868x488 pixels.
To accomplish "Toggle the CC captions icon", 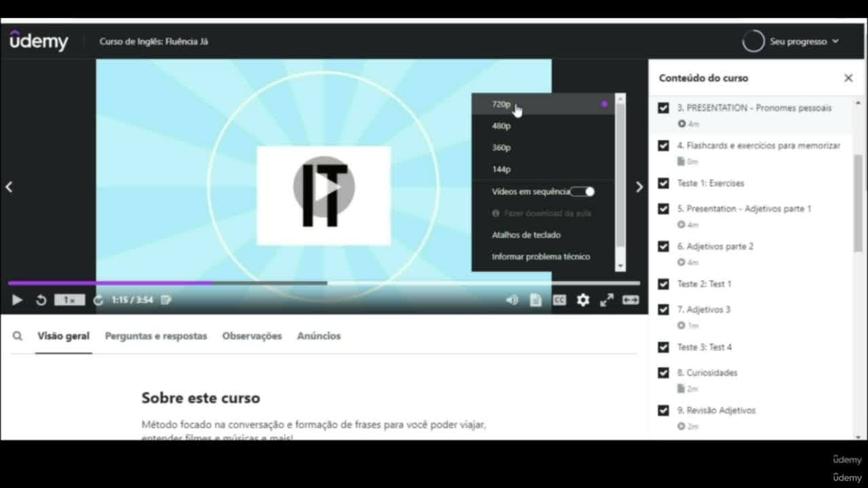I will [559, 300].
